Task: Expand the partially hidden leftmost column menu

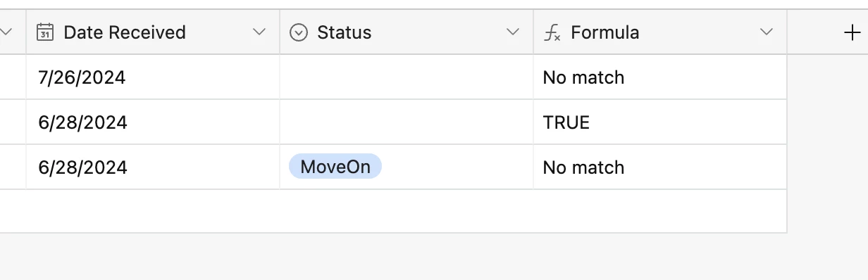Action: pyautogui.click(x=6, y=32)
